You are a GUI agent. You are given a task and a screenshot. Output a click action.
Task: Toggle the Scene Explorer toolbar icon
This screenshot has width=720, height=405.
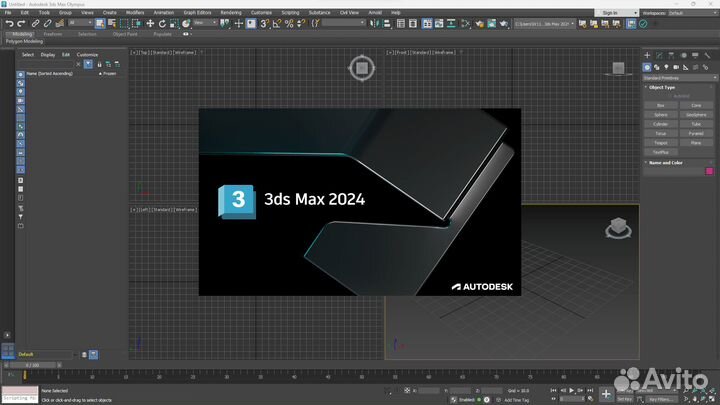[x=401, y=23]
